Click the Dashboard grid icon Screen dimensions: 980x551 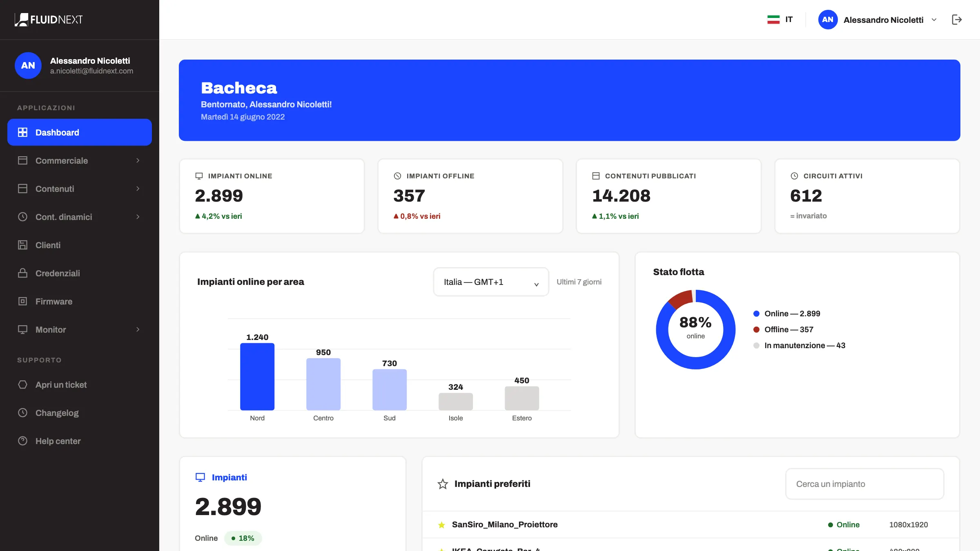tap(23, 132)
